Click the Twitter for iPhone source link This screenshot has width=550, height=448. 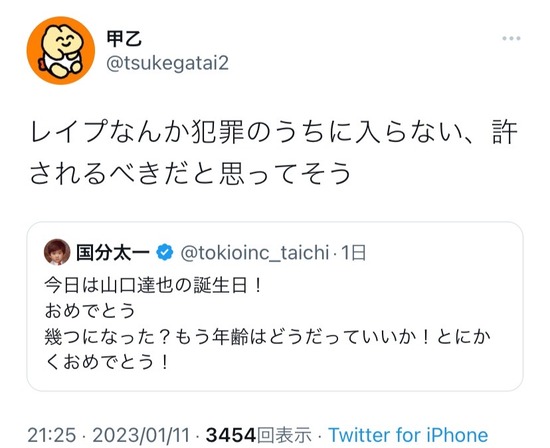click(408, 435)
